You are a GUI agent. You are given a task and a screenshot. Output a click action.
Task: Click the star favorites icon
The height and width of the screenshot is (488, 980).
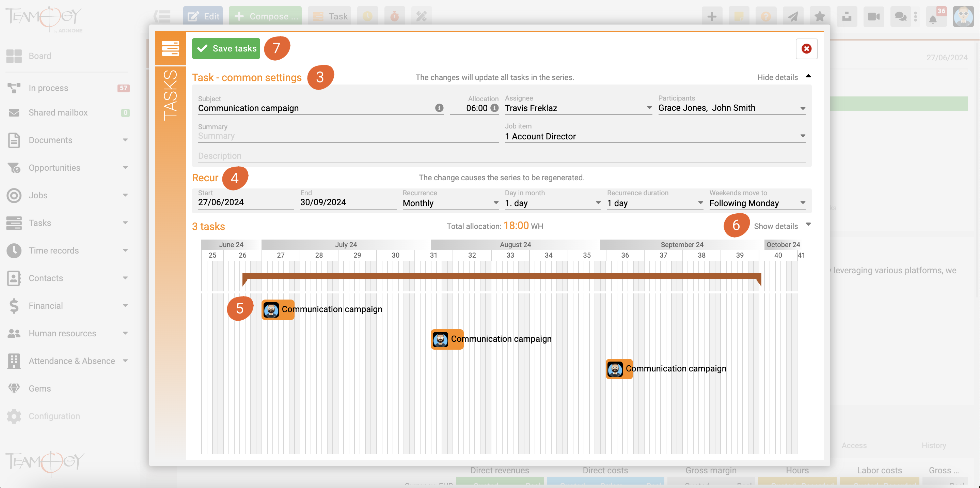(820, 16)
